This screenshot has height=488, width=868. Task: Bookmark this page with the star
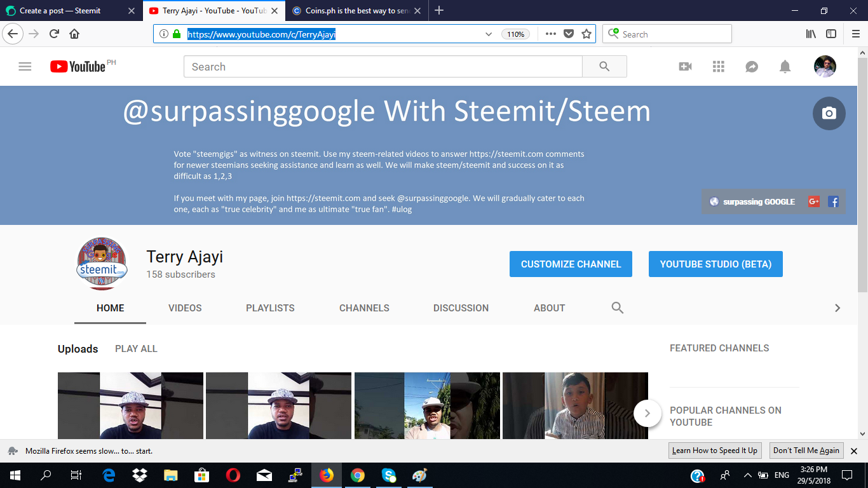(586, 34)
